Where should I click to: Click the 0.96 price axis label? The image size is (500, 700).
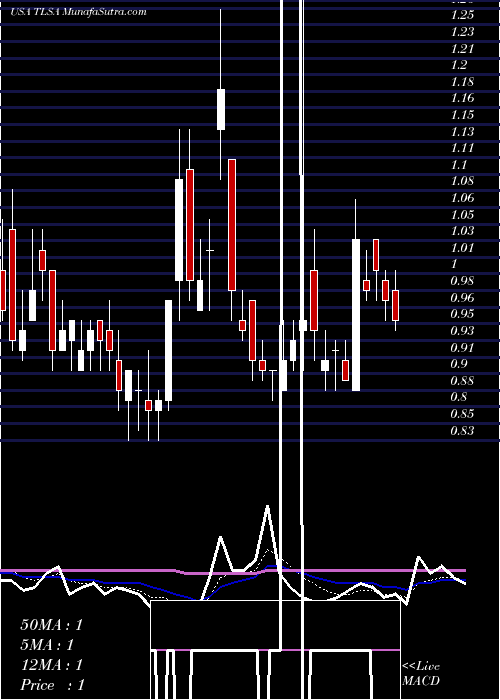[462, 297]
